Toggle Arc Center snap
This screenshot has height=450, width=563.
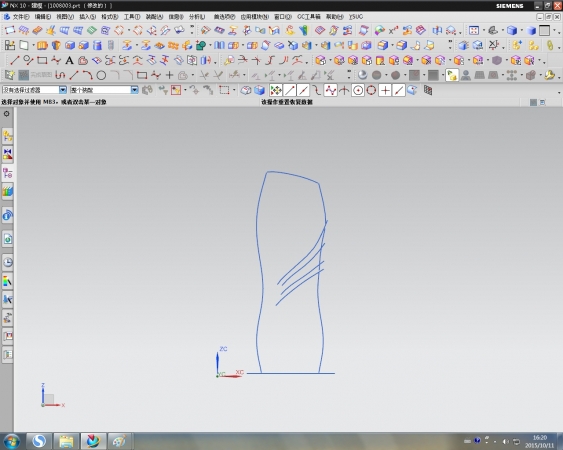click(358, 90)
